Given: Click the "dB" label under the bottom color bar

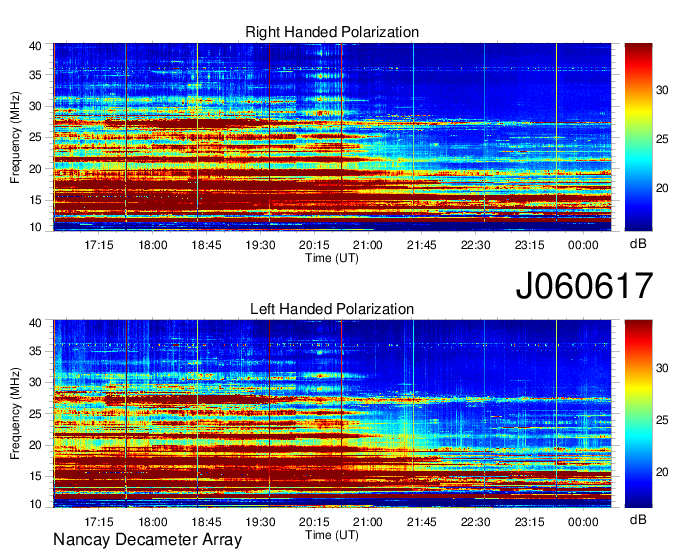Looking at the screenshot, I should pos(638,519).
